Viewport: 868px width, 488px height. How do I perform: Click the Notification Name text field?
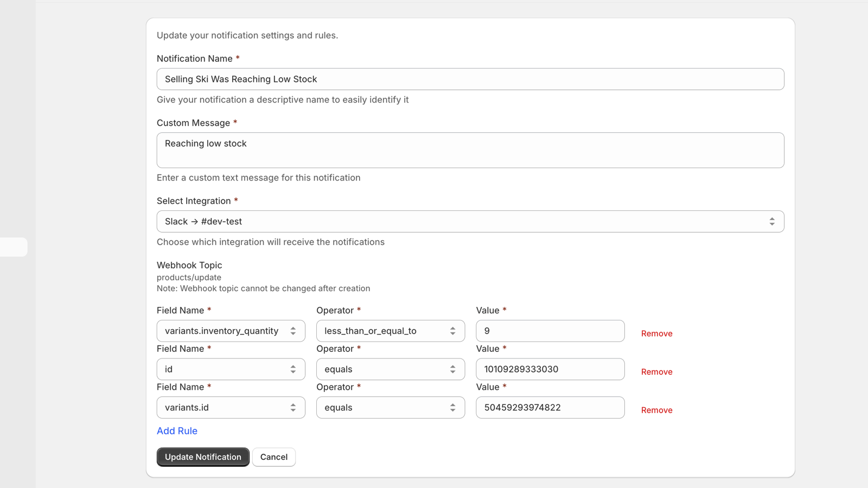(470, 79)
